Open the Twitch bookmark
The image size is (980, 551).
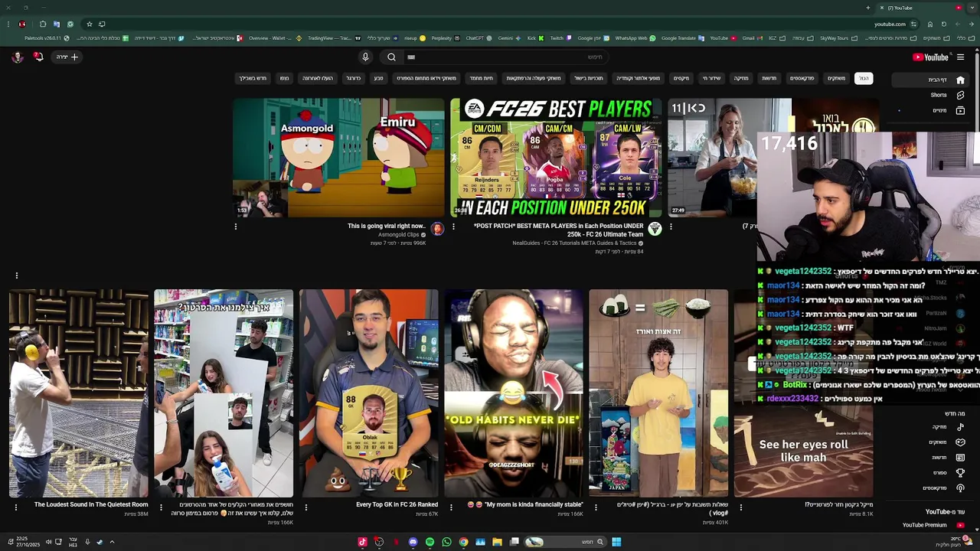560,38
